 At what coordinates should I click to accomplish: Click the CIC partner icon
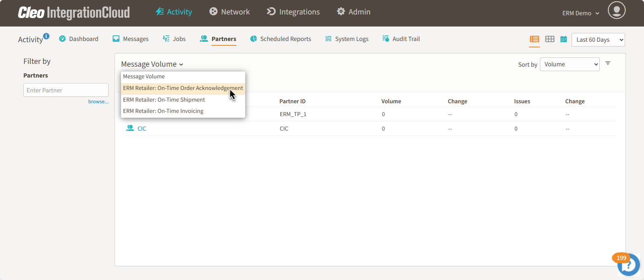click(x=130, y=128)
